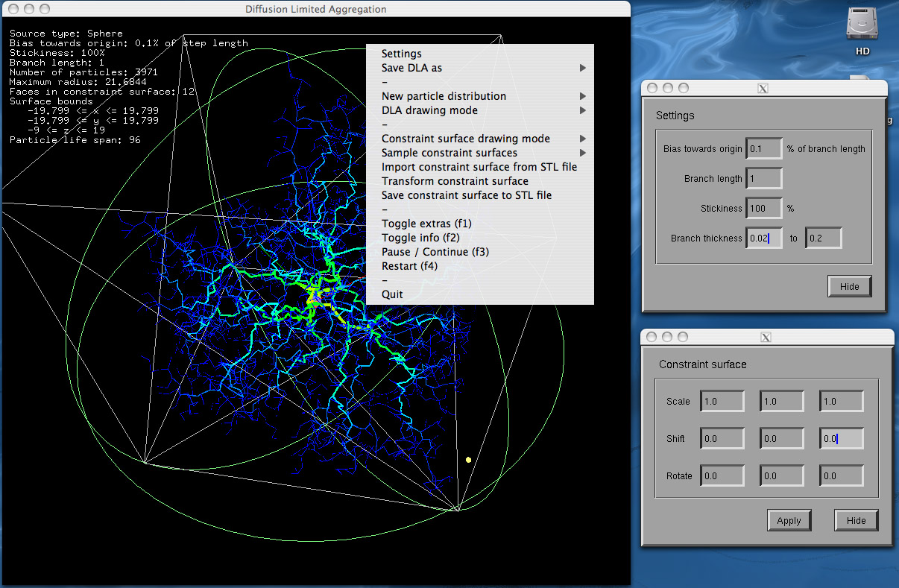Click arrow beside Sample constraint surfaces
Screen dimensions: 899x588
583,153
